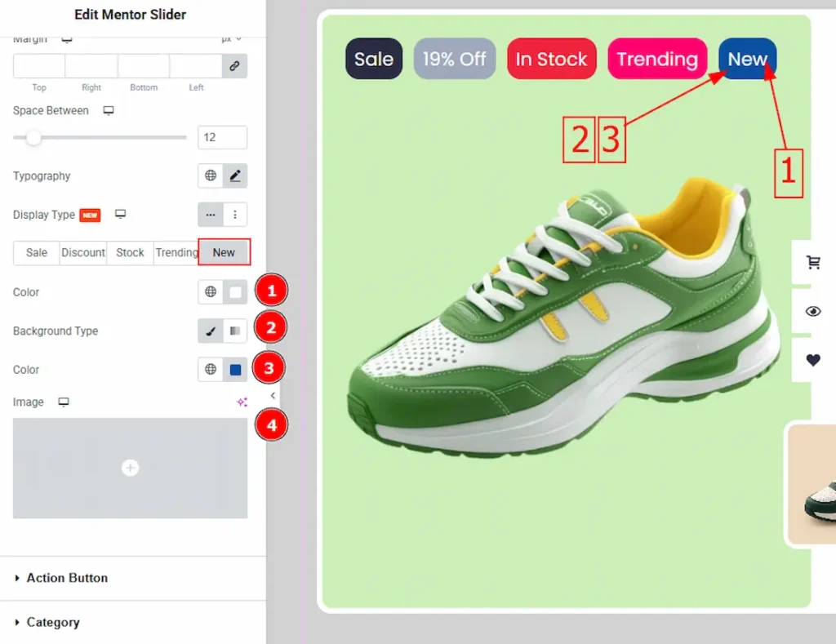Click the In Stock badge on product
The image size is (836, 644).
pyautogui.click(x=551, y=60)
